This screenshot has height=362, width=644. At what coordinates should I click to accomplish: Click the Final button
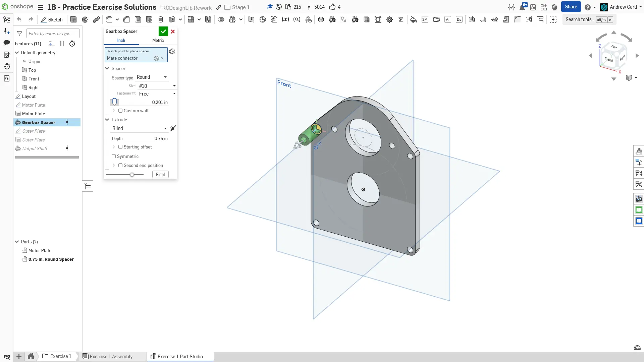[x=160, y=174]
